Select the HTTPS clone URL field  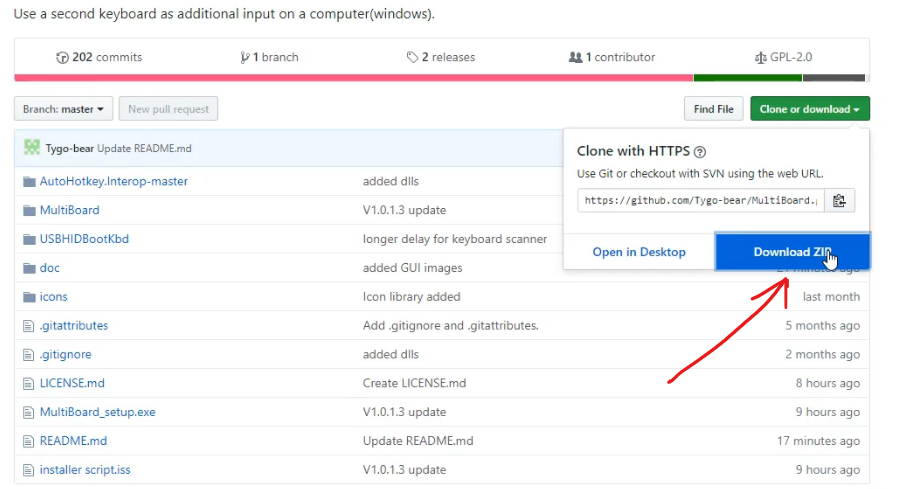[701, 201]
